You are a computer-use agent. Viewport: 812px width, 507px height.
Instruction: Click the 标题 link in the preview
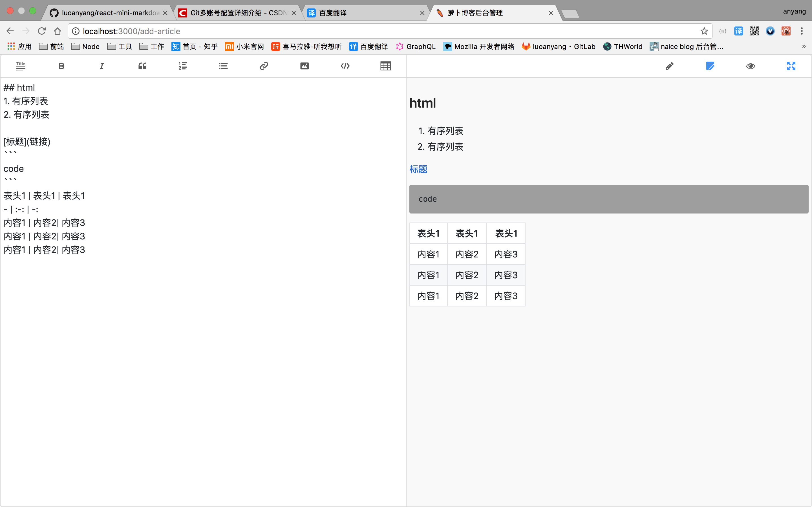click(418, 169)
